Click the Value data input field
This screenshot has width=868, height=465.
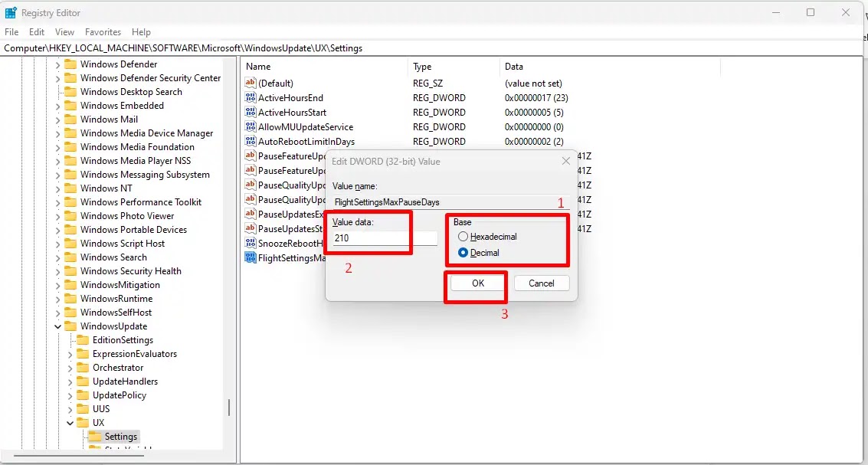385,238
